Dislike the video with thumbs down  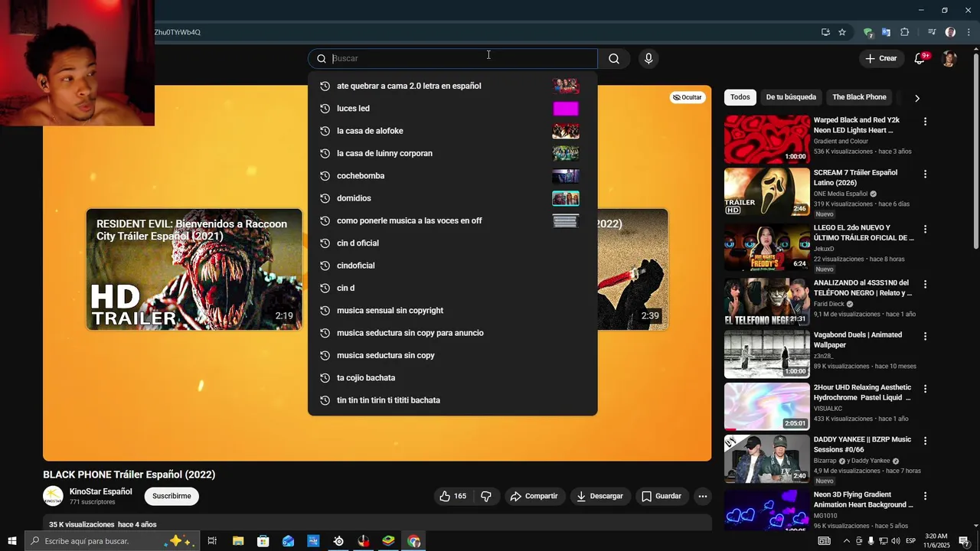(x=486, y=496)
